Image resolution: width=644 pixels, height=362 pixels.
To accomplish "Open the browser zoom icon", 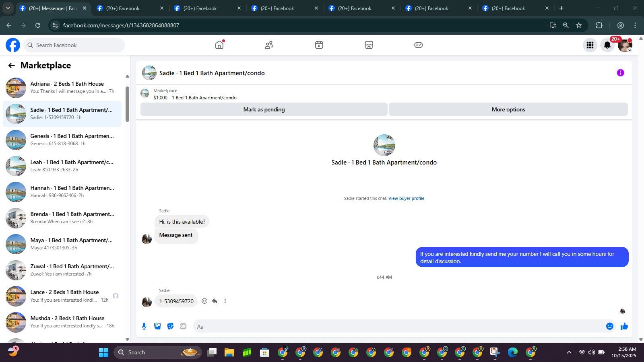I will coord(566,25).
